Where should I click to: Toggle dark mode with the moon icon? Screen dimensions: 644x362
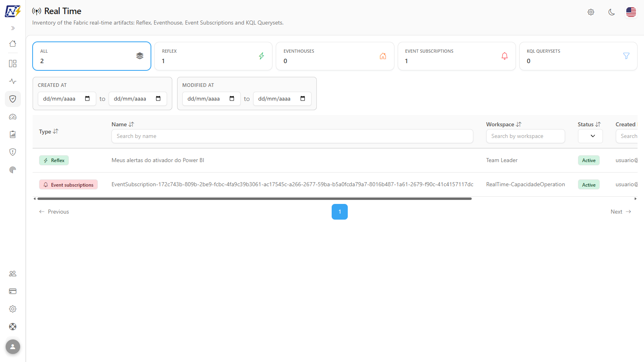(611, 12)
